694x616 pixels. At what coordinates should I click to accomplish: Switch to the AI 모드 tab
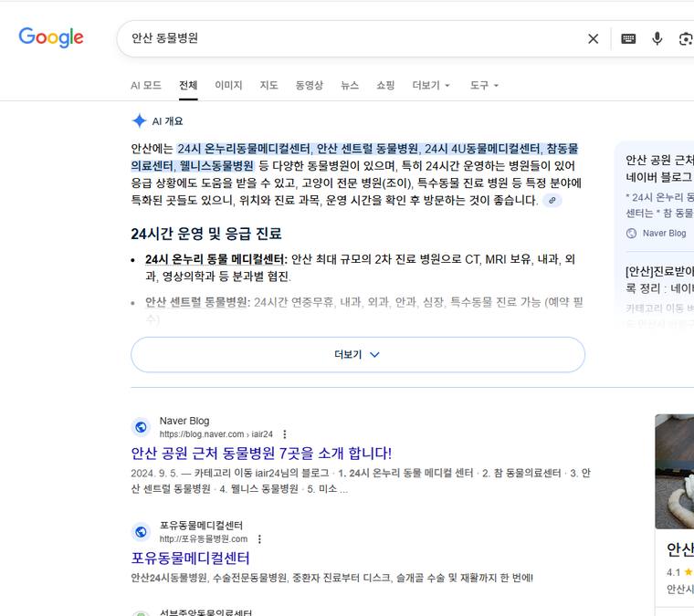click(146, 85)
